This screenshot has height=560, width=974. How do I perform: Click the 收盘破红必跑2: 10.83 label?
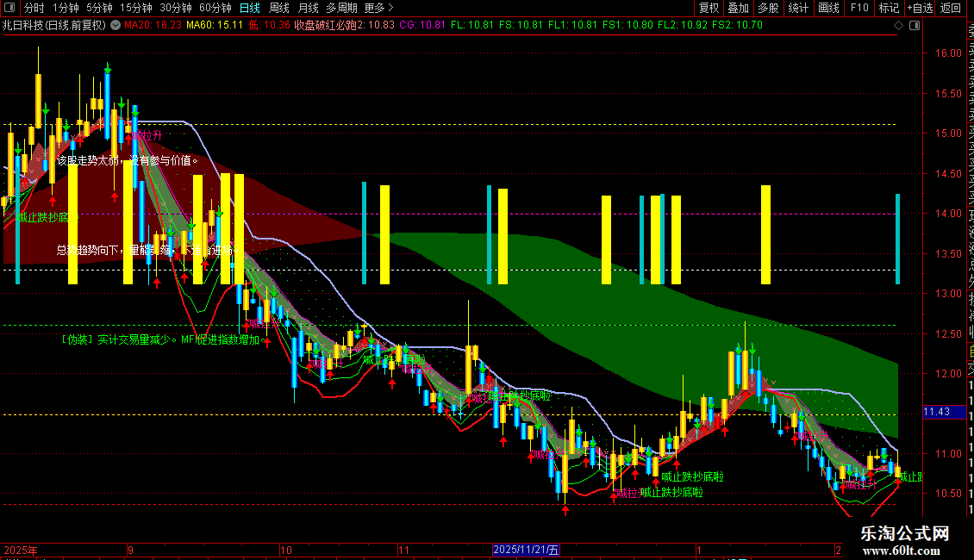tap(344, 26)
